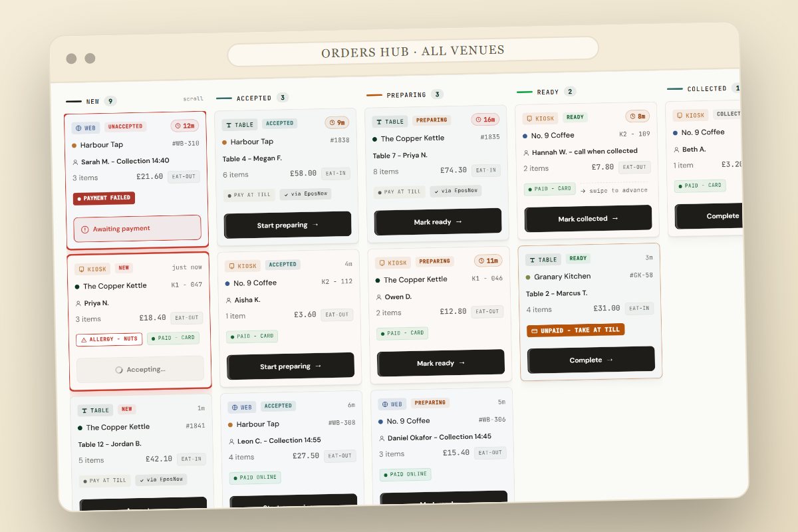This screenshot has width=798, height=532.
Task: Mark Hannah W. order collected
Action: click(x=588, y=218)
